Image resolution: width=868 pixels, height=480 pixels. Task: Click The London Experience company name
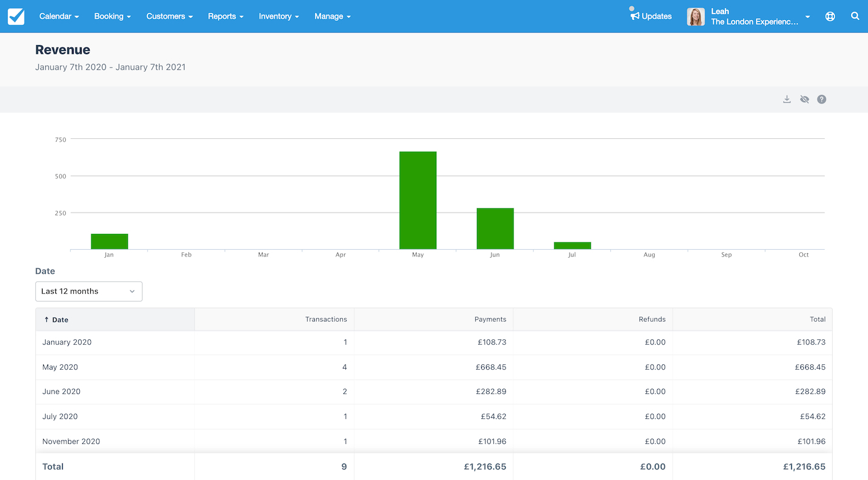tap(755, 22)
